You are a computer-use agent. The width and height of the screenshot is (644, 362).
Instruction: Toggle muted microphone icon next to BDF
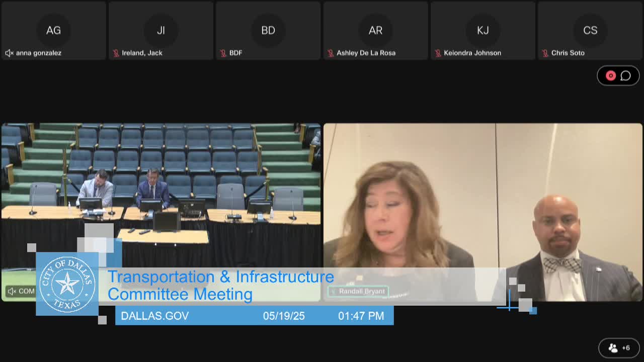pos(223,53)
